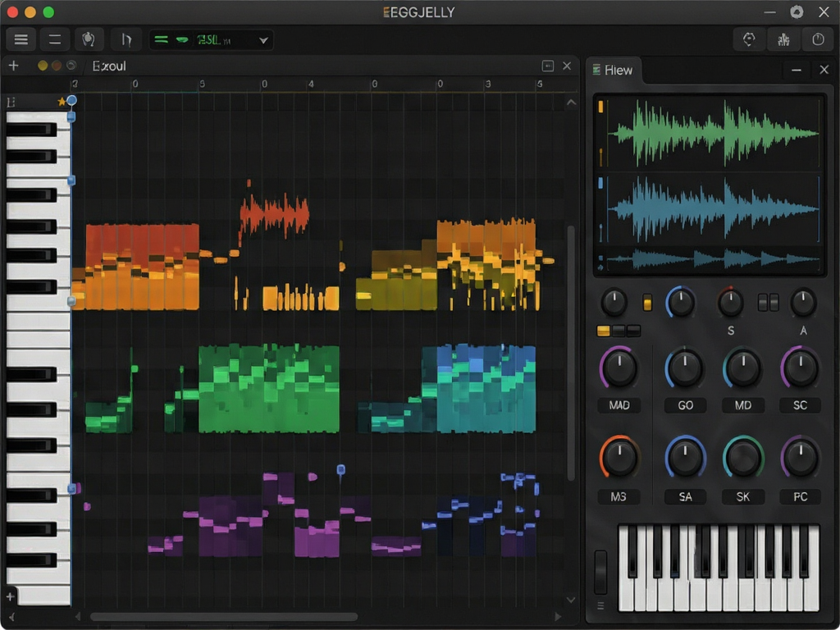Viewport: 840px width, 630px height.
Task: Select the Exoul editor tab
Action: 109,66
